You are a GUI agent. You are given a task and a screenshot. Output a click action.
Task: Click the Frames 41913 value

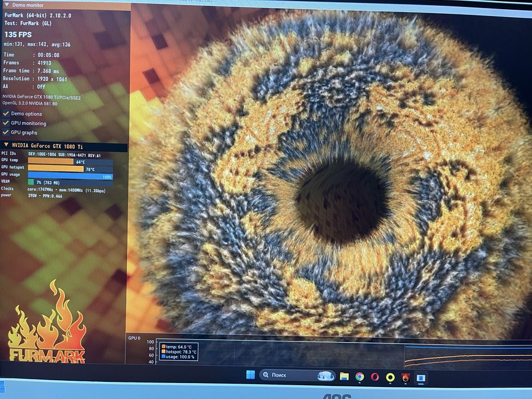click(44, 63)
